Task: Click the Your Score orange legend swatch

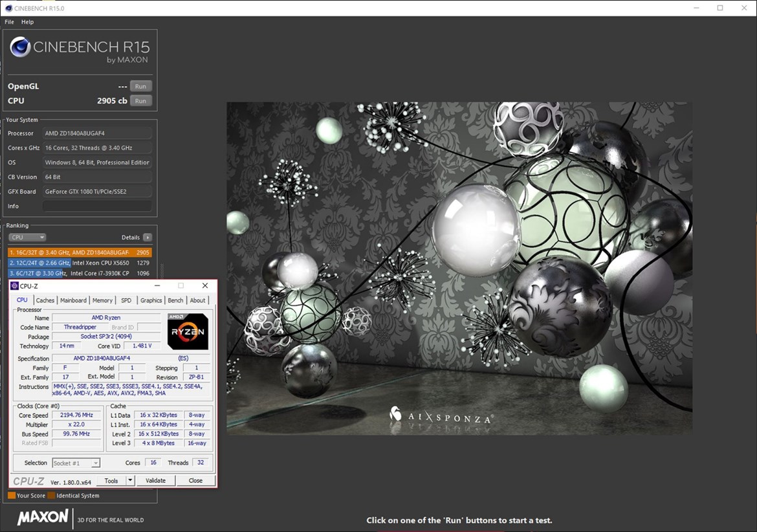Action: [x=12, y=495]
